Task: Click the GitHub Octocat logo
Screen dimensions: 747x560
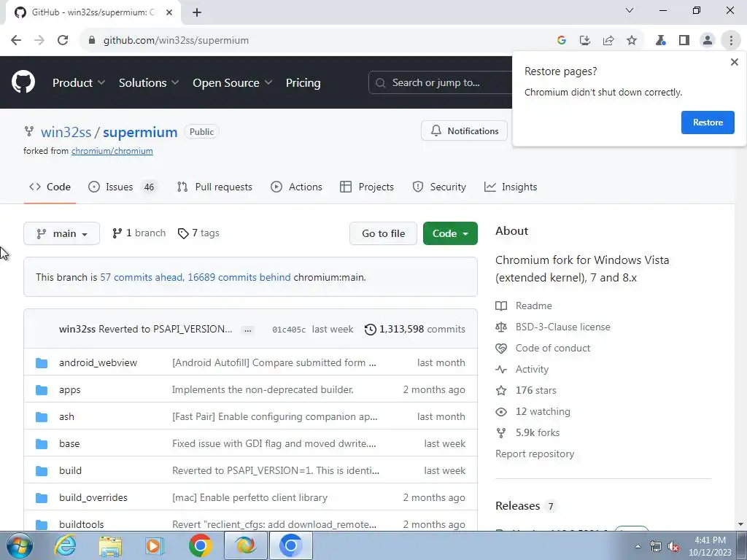Action: click(x=23, y=82)
